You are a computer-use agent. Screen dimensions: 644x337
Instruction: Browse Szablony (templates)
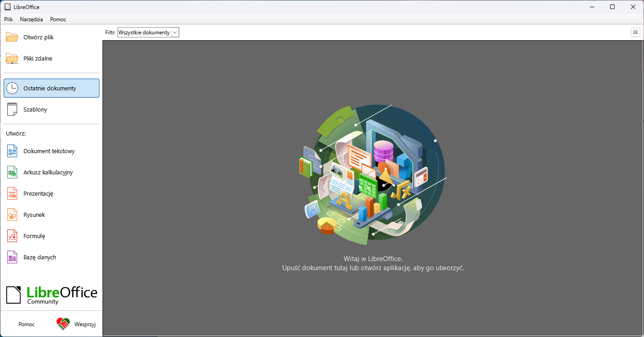tap(35, 109)
